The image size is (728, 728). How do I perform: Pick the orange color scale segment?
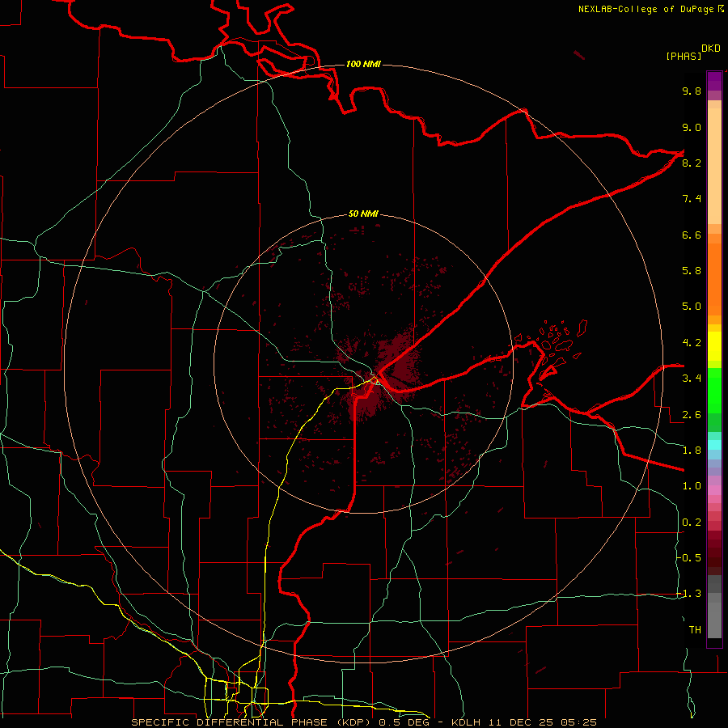pyautogui.click(x=714, y=279)
